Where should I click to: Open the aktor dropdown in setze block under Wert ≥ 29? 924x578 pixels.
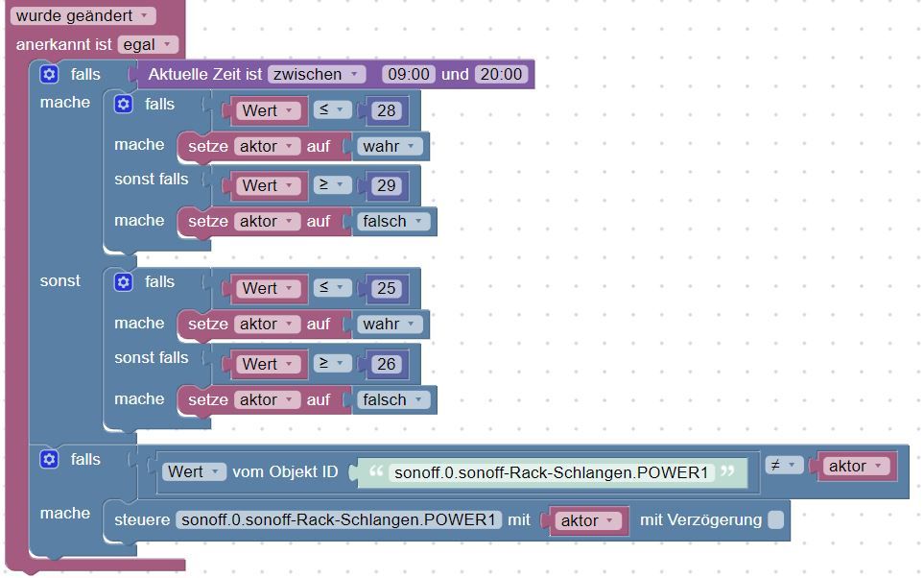267,222
